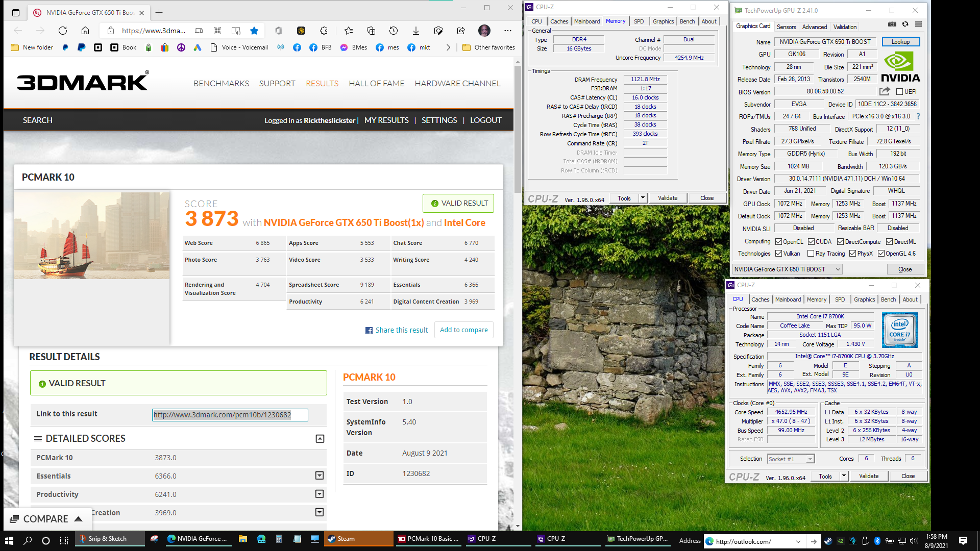Collapse Detailed Scores section

tap(320, 439)
